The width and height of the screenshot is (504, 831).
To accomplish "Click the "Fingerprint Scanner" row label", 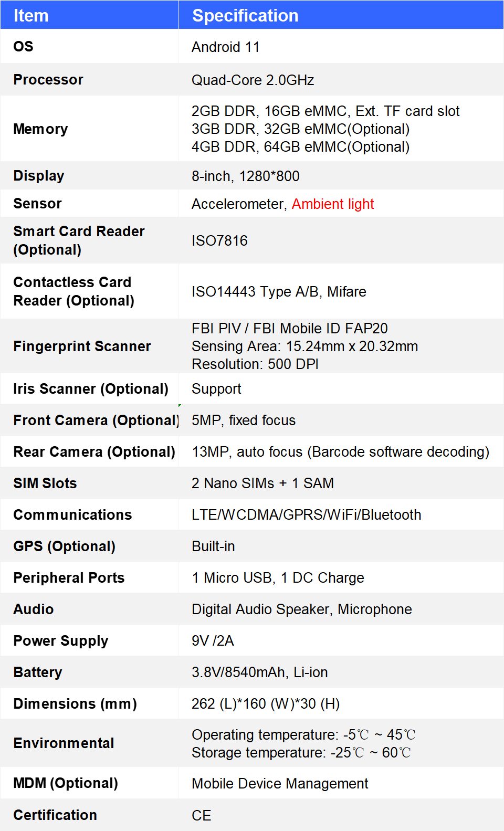I will (82, 346).
